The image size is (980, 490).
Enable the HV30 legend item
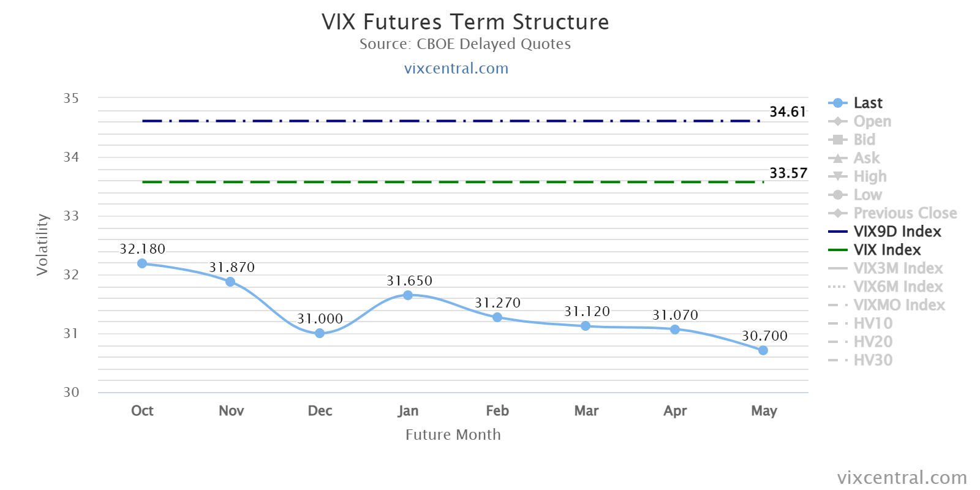click(x=860, y=360)
